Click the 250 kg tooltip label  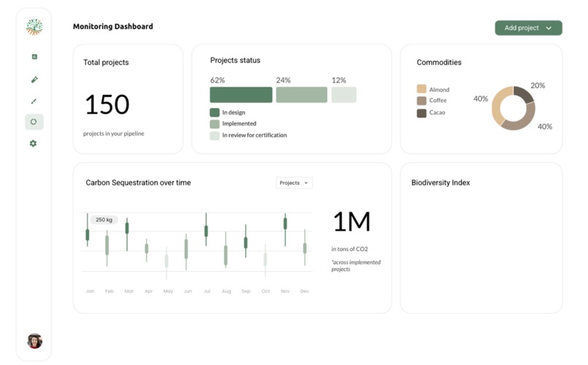[104, 220]
